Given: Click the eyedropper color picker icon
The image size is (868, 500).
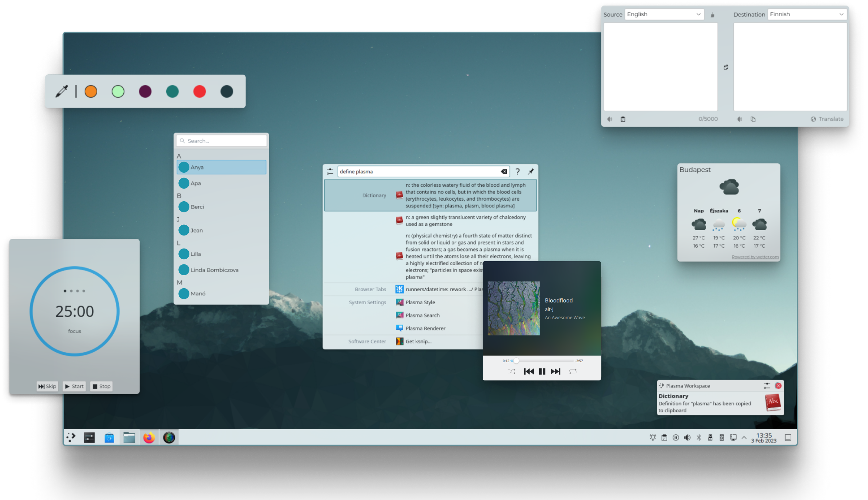Looking at the screenshot, I should click(62, 91).
